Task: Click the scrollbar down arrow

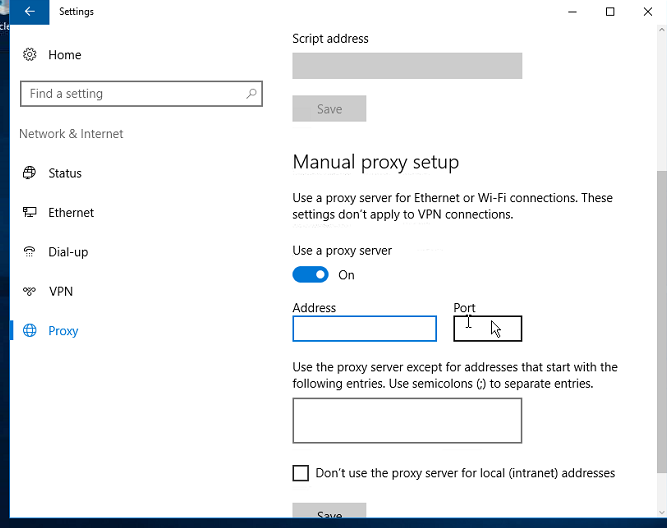Action: coord(662,513)
